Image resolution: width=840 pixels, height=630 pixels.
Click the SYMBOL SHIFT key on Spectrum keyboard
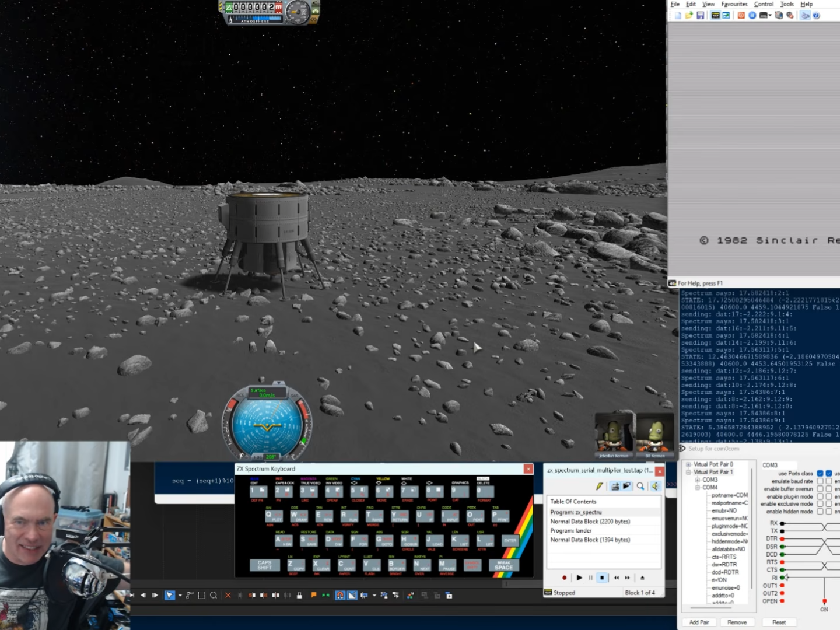(x=473, y=565)
